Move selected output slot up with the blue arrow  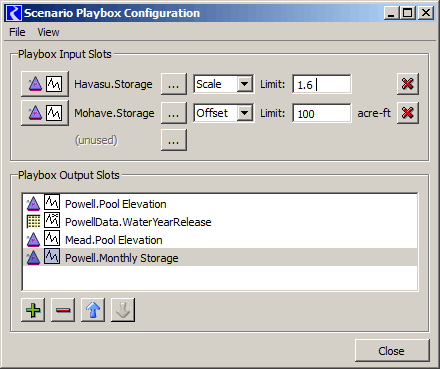point(93,310)
